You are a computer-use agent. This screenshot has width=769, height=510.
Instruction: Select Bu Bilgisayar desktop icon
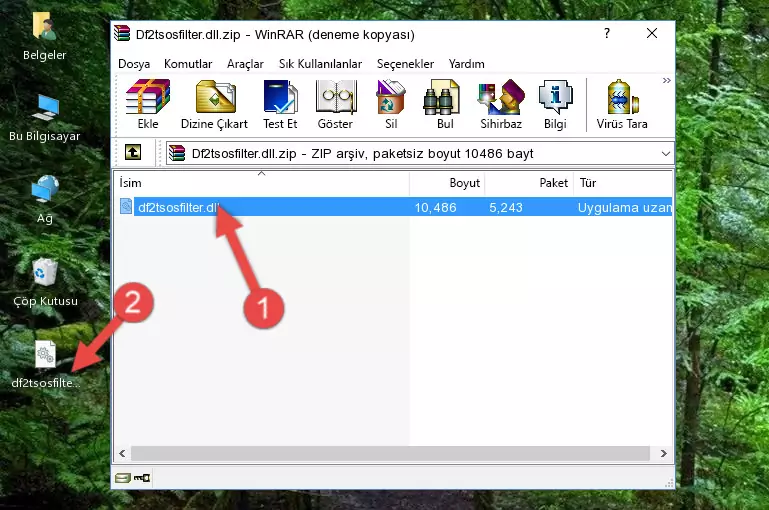pos(45,118)
